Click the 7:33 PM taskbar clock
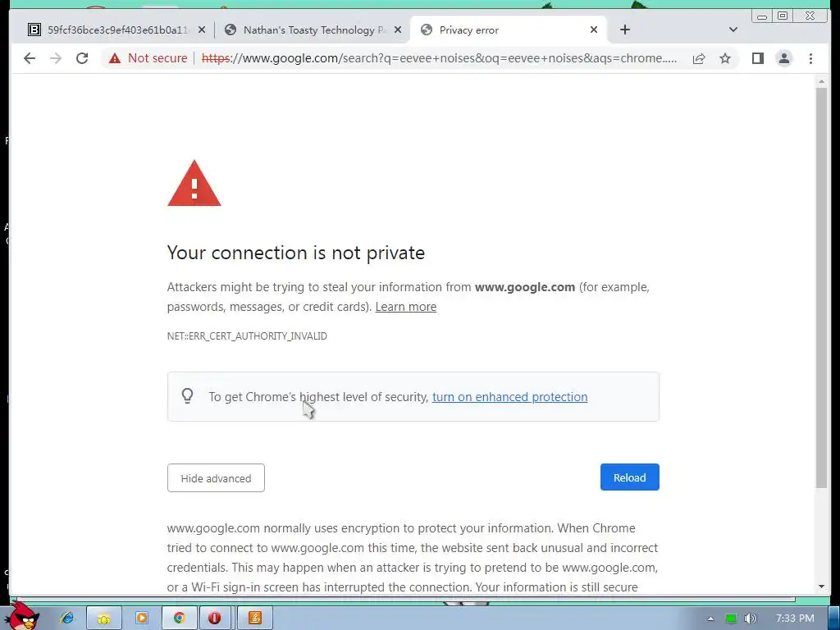Screen dimensions: 840x630 (x=795, y=619)
